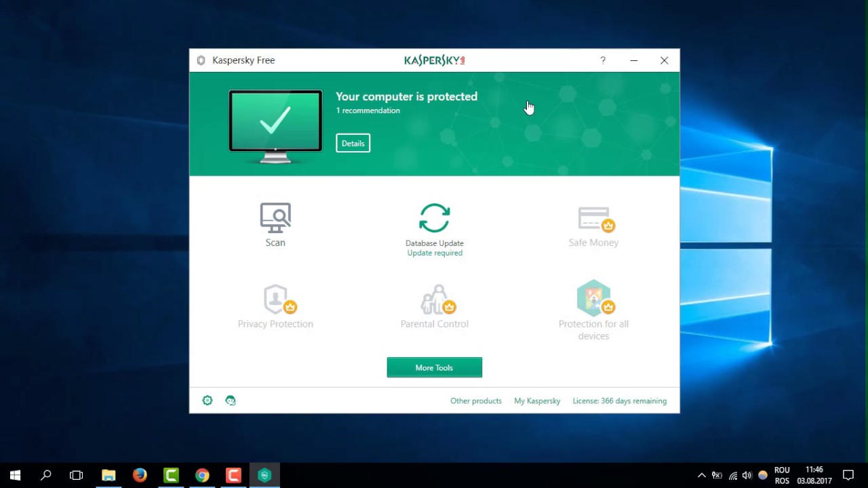The image size is (868, 488).
Task: Launch Google Chrome from the taskbar
Action: point(202,475)
